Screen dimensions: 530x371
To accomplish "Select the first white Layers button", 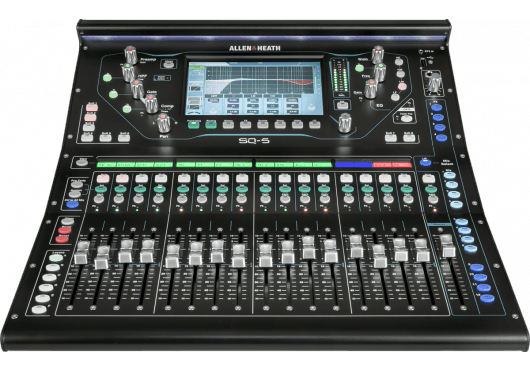I will click(56, 258).
